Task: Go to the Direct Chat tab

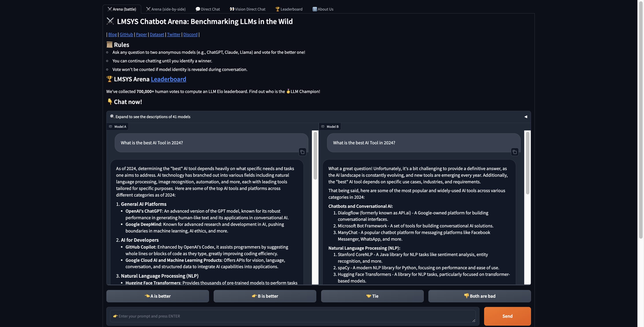Action: tap(207, 9)
